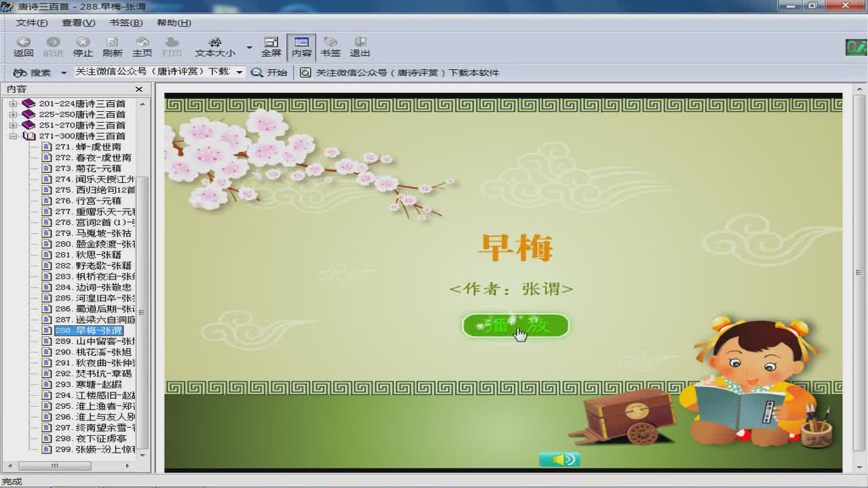The height and width of the screenshot is (488, 868).
Task: Click the 文本大小 text size icon
Action: click(215, 47)
